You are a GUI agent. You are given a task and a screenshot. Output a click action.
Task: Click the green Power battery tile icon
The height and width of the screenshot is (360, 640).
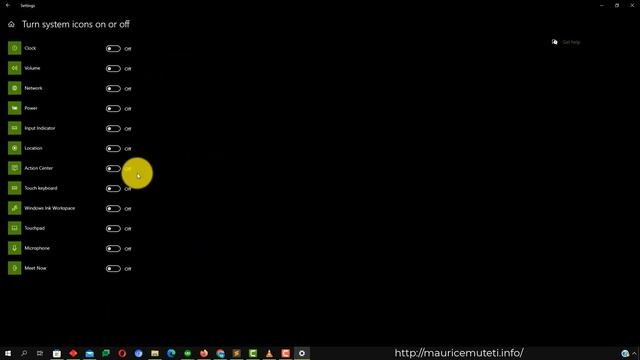(14, 108)
